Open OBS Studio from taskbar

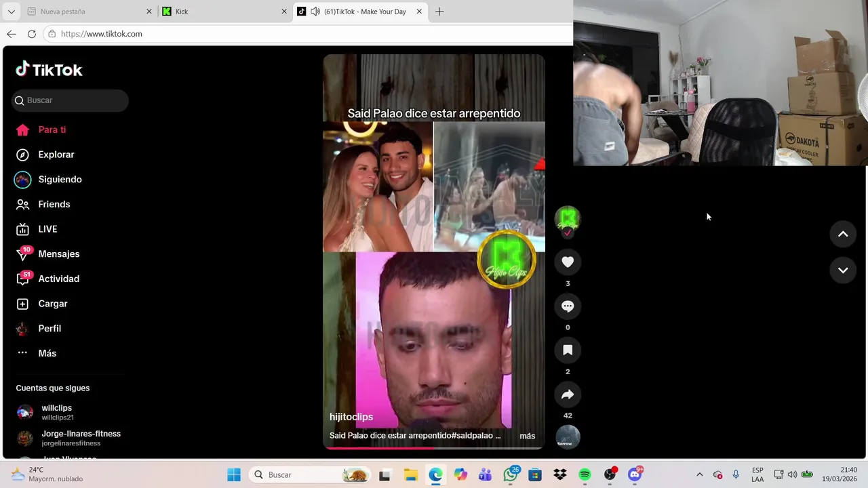(x=610, y=474)
